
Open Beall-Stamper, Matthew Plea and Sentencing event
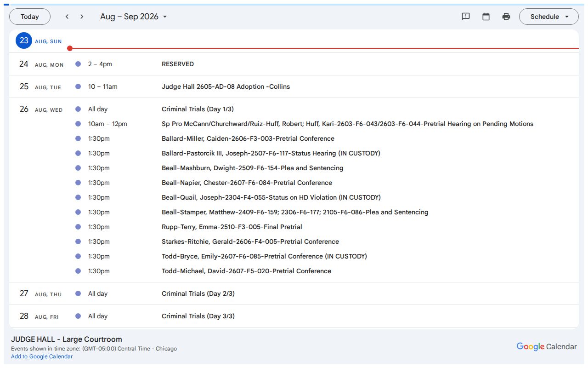pos(295,212)
